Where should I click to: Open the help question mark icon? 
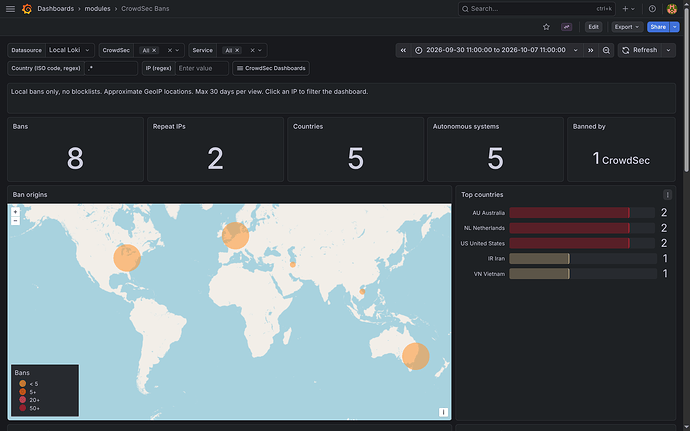click(x=652, y=9)
